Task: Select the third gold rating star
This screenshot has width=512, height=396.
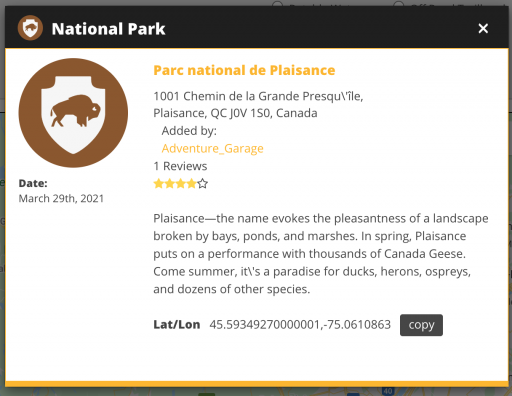Action: (x=181, y=184)
